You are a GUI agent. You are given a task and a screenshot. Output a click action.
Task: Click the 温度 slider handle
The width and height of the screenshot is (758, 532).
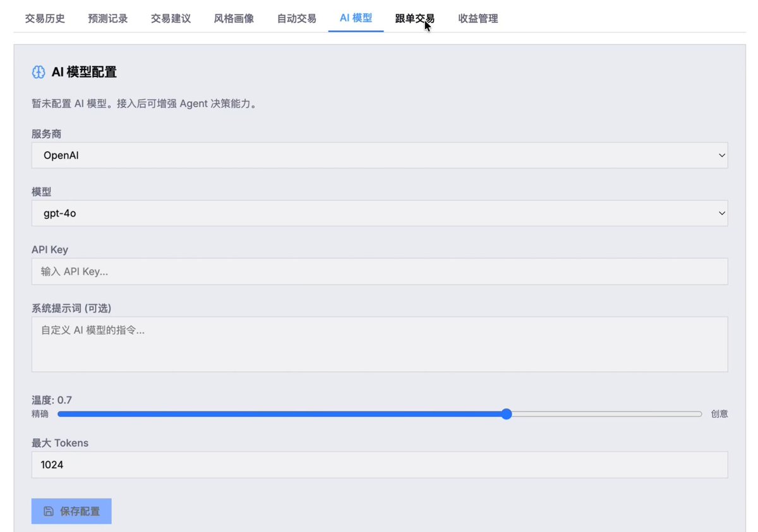click(x=506, y=414)
